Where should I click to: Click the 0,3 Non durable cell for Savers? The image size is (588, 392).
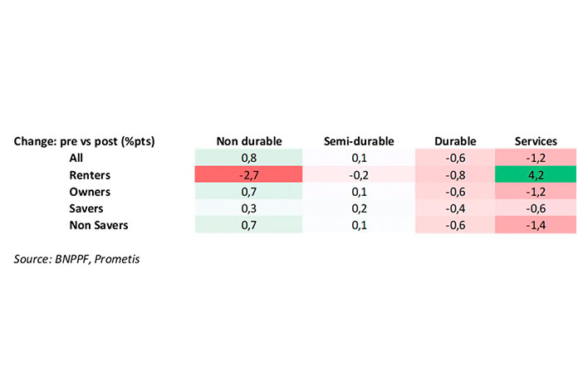pos(248,208)
